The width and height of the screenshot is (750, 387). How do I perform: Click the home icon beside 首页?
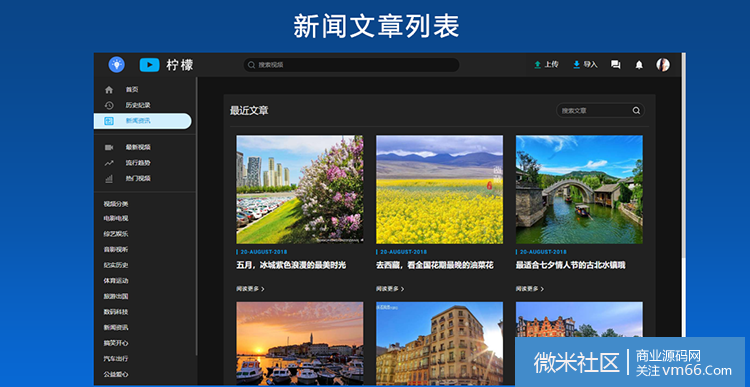tap(109, 89)
